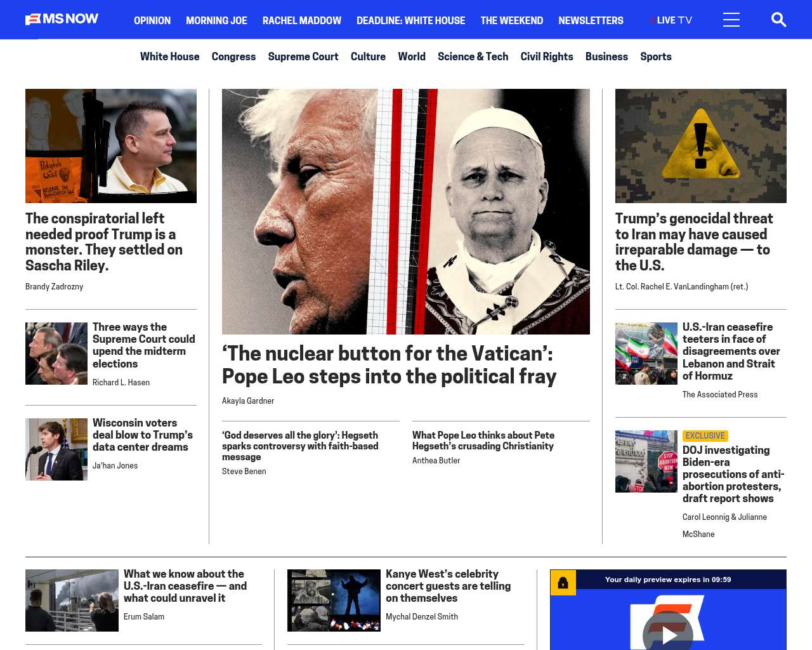This screenshot has height=650, width=812.
Task: Click the lock icon on video preview
Action: [x=563, y=583]
